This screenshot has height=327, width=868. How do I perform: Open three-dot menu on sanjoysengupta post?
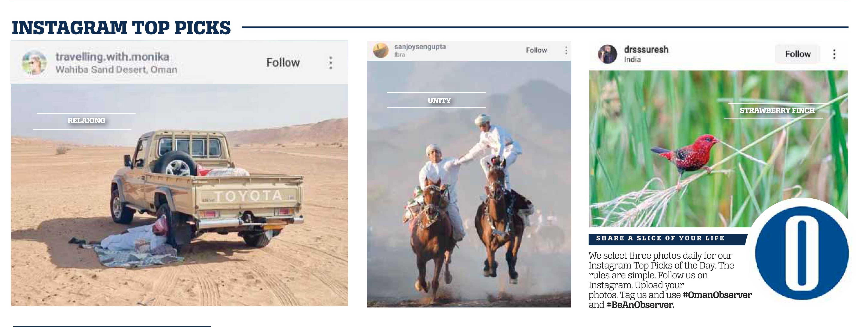pos(566,51)
